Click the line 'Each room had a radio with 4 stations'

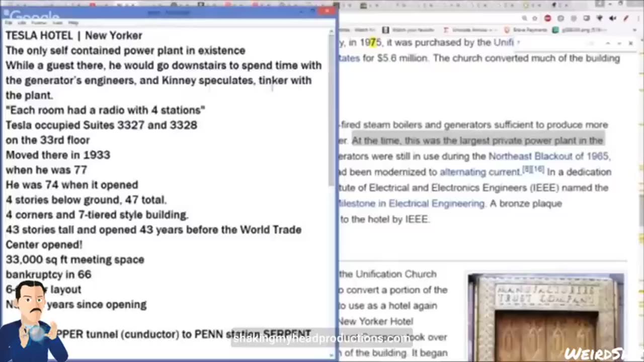(x=105, y=110)
